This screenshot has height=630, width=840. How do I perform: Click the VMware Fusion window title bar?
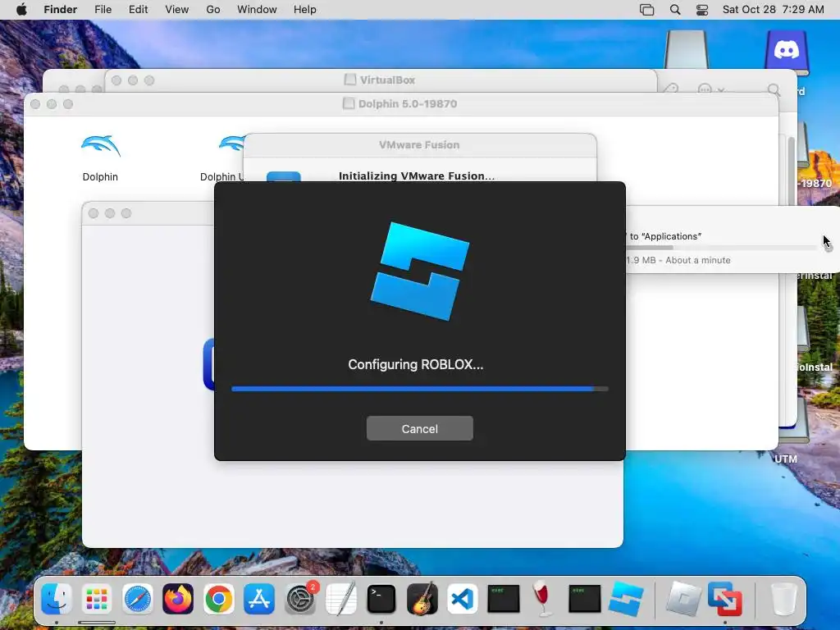coord(419,144)
